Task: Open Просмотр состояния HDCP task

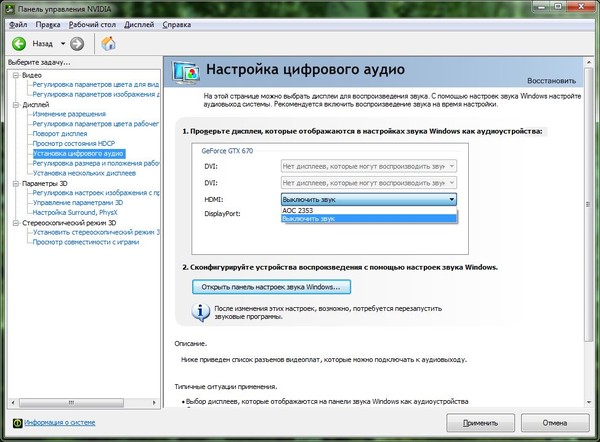Action: point(73,144)
